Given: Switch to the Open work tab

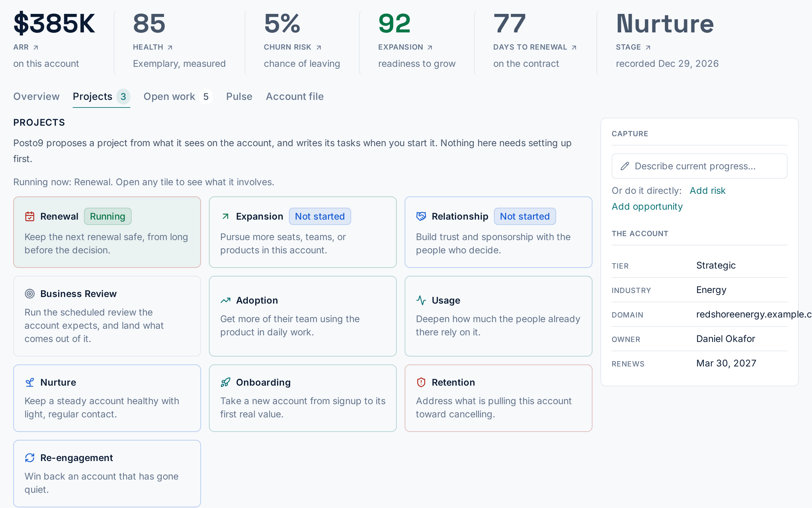Looking at the screenshot, I should click(178, 97).
